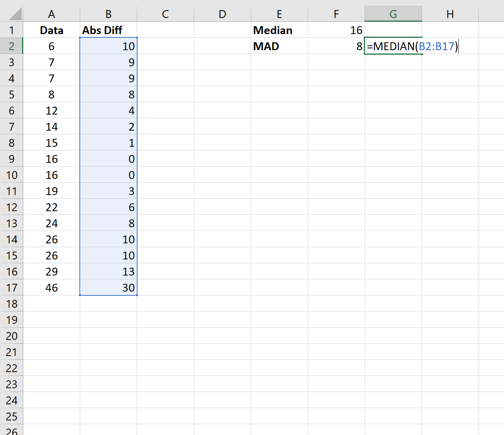
Task: Click the column D header
Action: (x=223, y=14)
